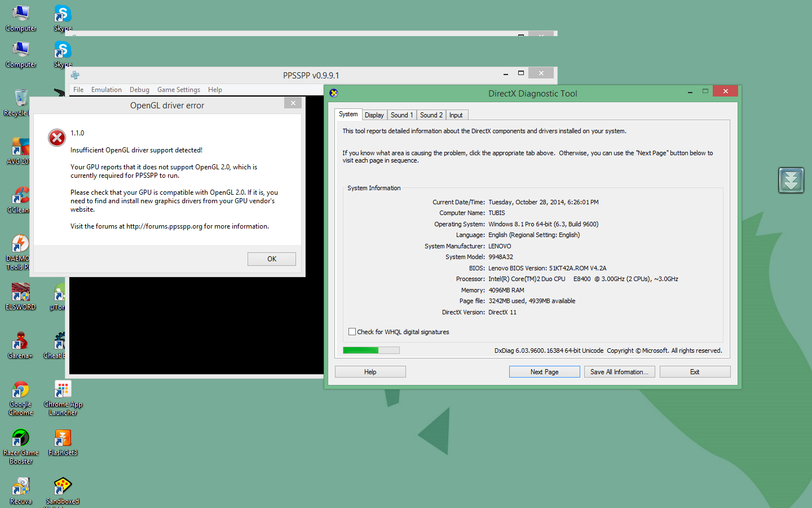Launch FlashGet3 from the desktop

(x=63, y=439)
